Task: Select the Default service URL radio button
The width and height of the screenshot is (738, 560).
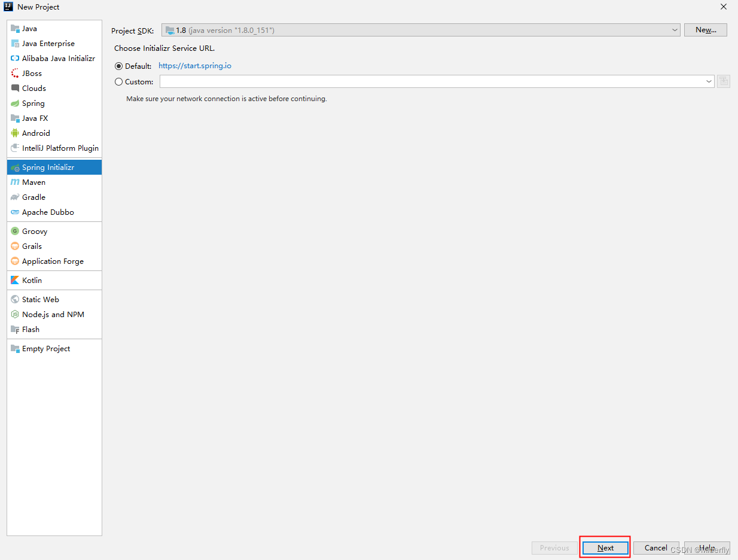Action: (x=118, y=66)
